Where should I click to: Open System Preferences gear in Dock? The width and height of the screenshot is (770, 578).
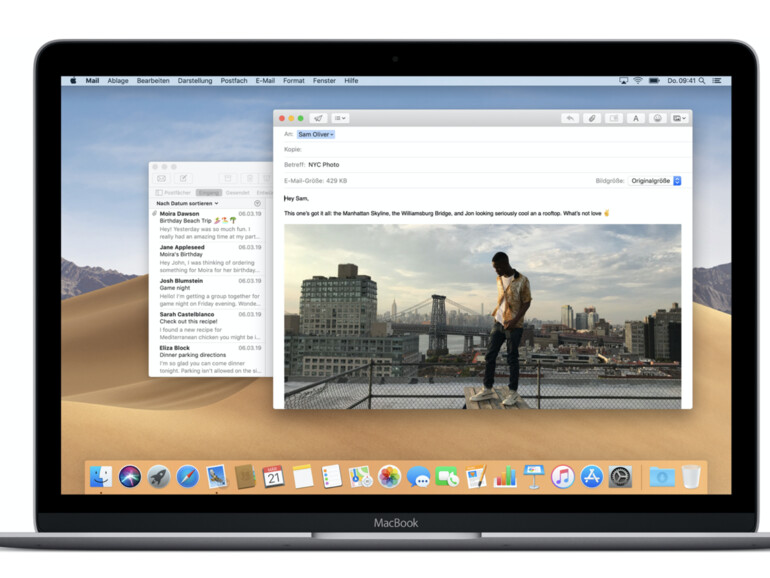click(620, 476)
